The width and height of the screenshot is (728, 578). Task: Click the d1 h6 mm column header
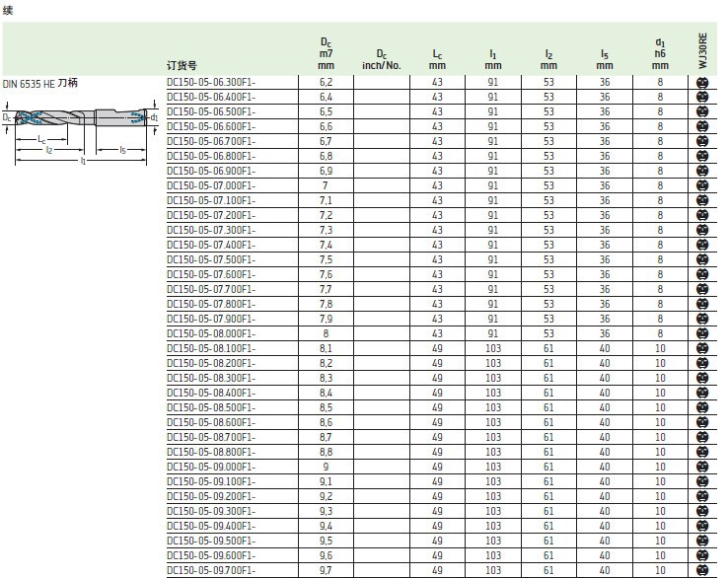(660, 53)
